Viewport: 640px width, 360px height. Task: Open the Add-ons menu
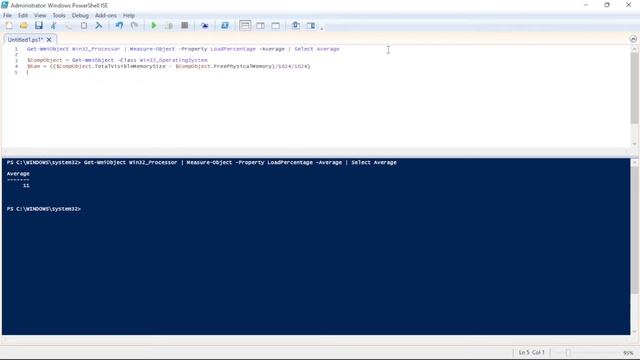click(x=106, y=16)
